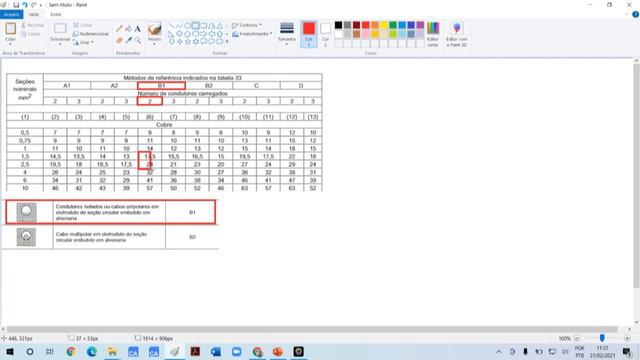Open the Girar (rotate) dropdown
Image resolution: width=640 pixels, height=360 pixels.
(84, 42)
